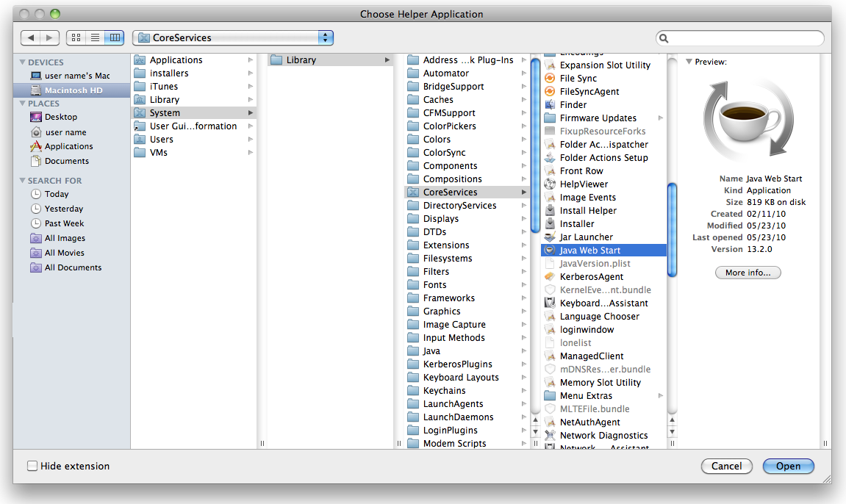Select the Installer application icon
Screen dimensions: 846x504
(550, 223)
